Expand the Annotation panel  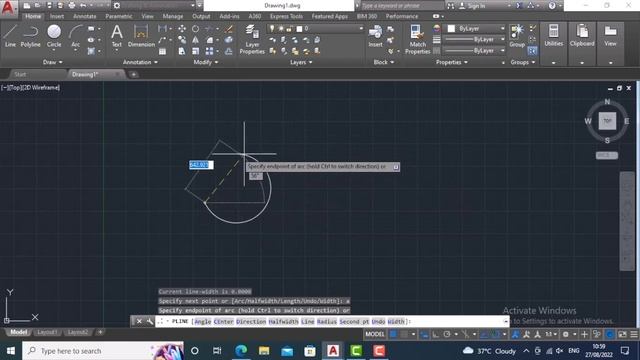pyautogui.click(x=140, y=62)
